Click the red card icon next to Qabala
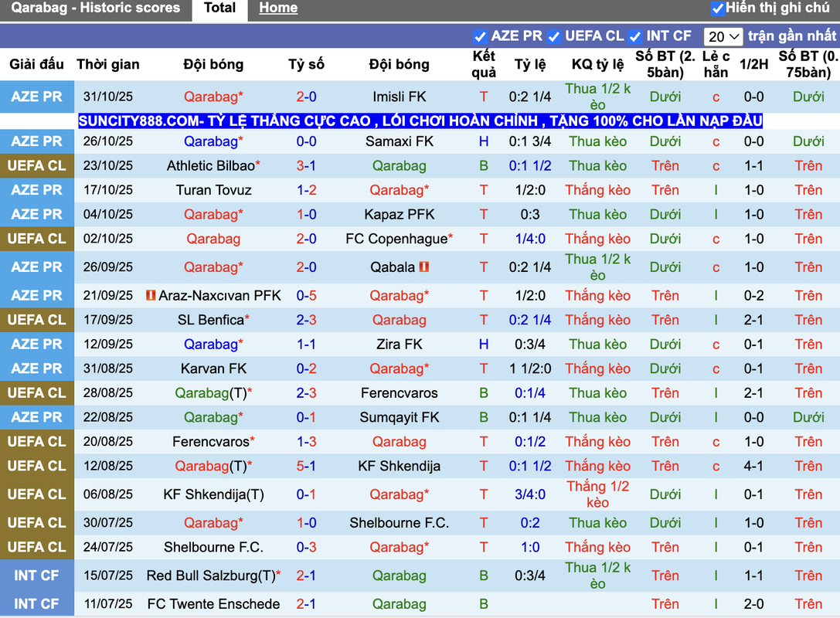The height and width of the screenshot is (618, 840). coord(424,267)
